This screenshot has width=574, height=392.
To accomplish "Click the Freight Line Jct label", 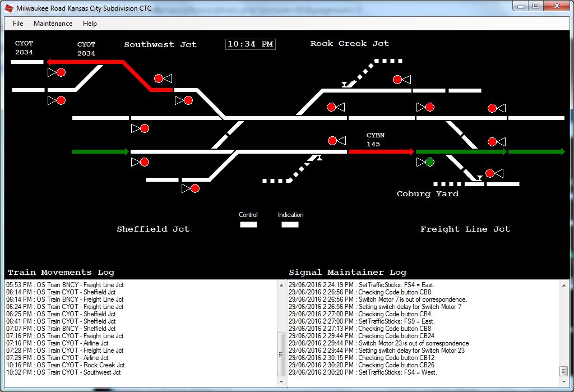I will pyautogui.click(x=465, y=229).
